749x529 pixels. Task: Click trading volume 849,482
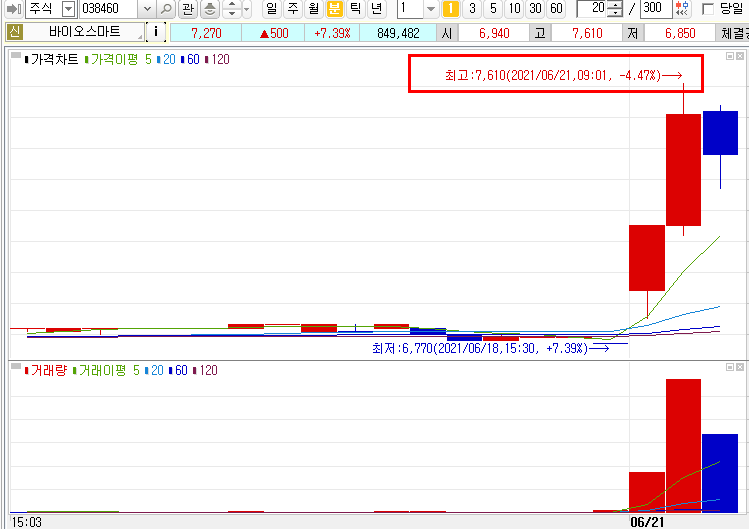click(398, 33)
